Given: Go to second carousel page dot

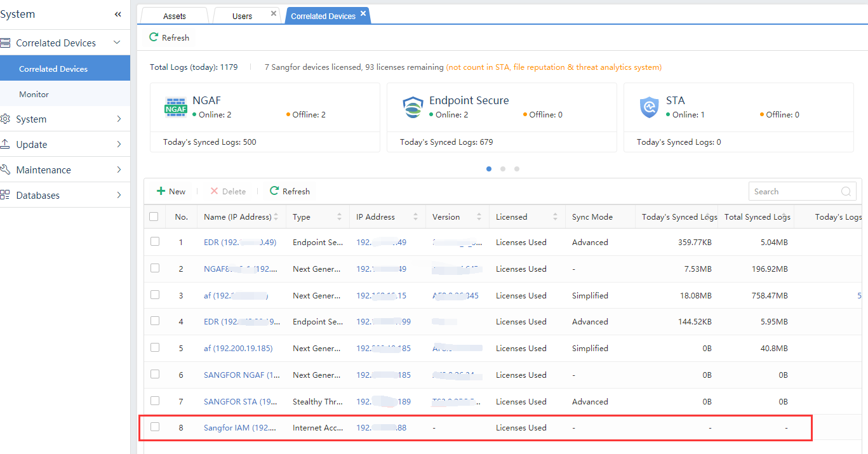Looking at the screenshot, I should (x=503, y=169).
